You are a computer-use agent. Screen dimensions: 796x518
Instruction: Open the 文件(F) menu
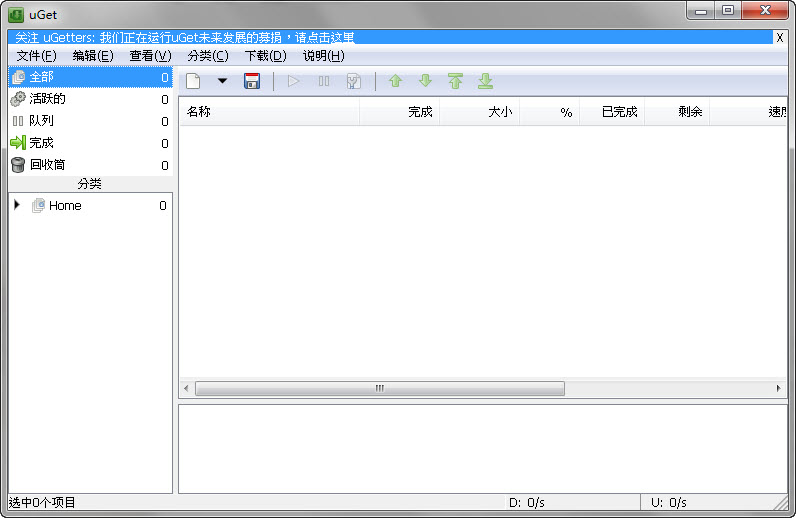(36, 56)
